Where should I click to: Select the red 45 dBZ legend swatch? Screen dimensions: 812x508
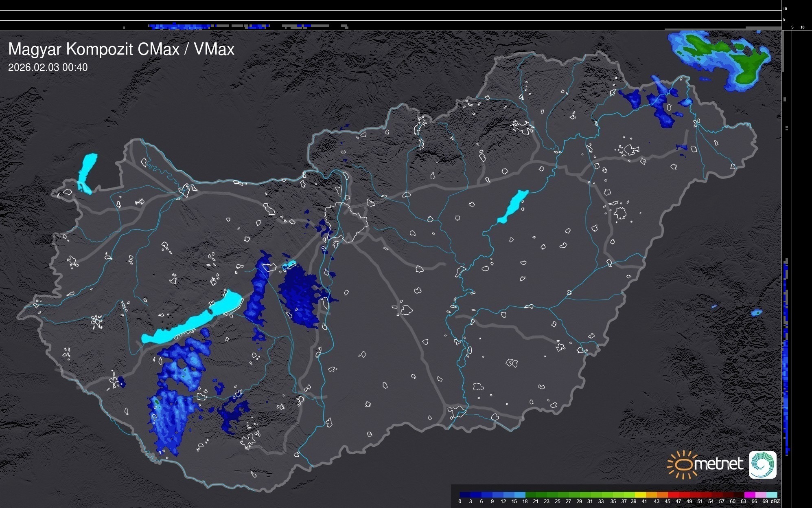tap(672, 495)
